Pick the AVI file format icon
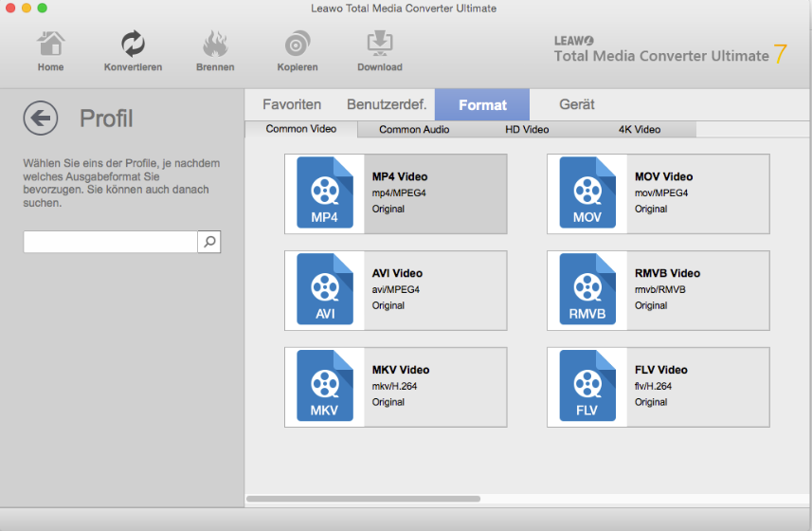 324,290
